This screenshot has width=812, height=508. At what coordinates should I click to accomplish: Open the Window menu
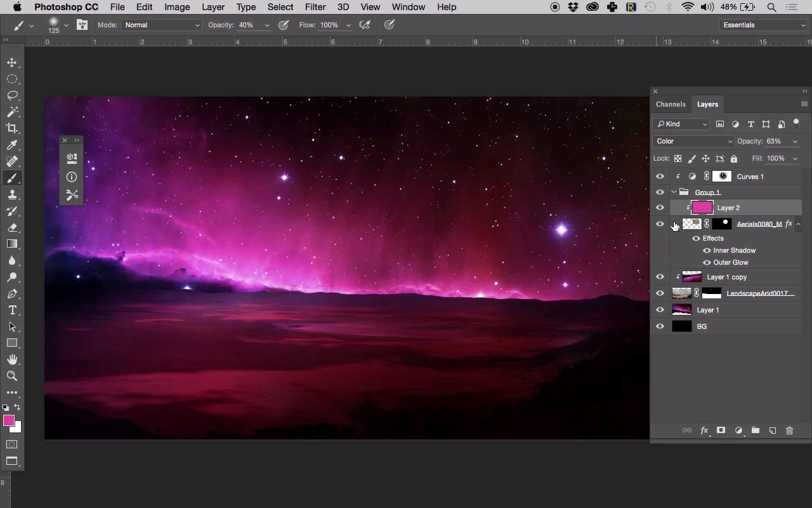pyautogui.click(x=409, y=7)
